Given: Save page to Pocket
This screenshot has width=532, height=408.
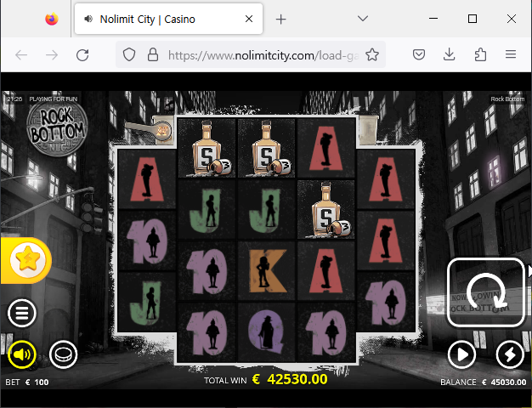Looking at the screenshot, I should [419, 54].
